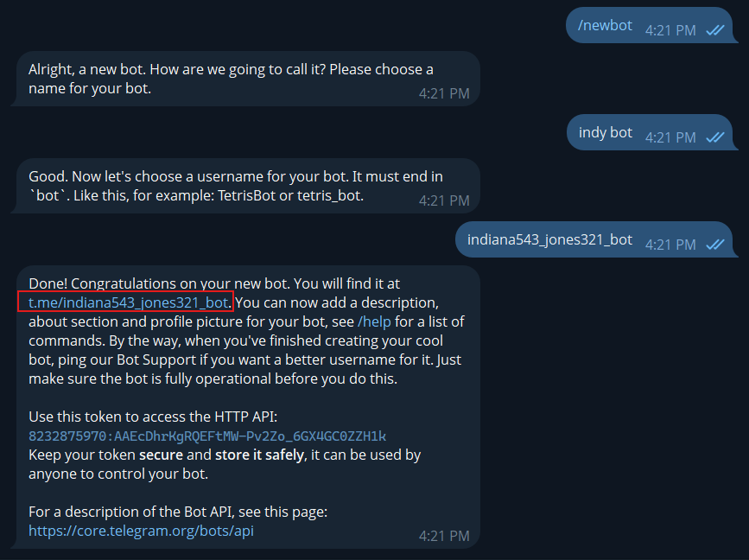Click the 'Done! Congratulations' message opening line
This screenshot has width=749, height=560.
coord(213,283)
